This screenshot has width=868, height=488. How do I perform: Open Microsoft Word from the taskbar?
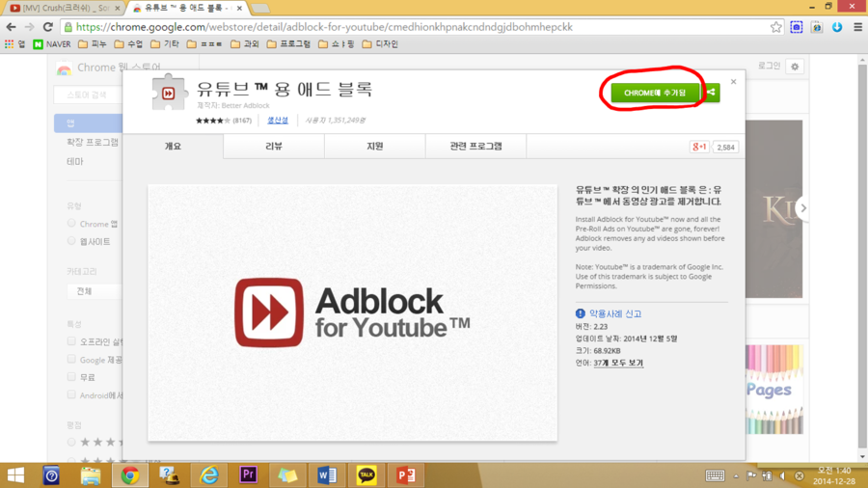pos(327,475)
